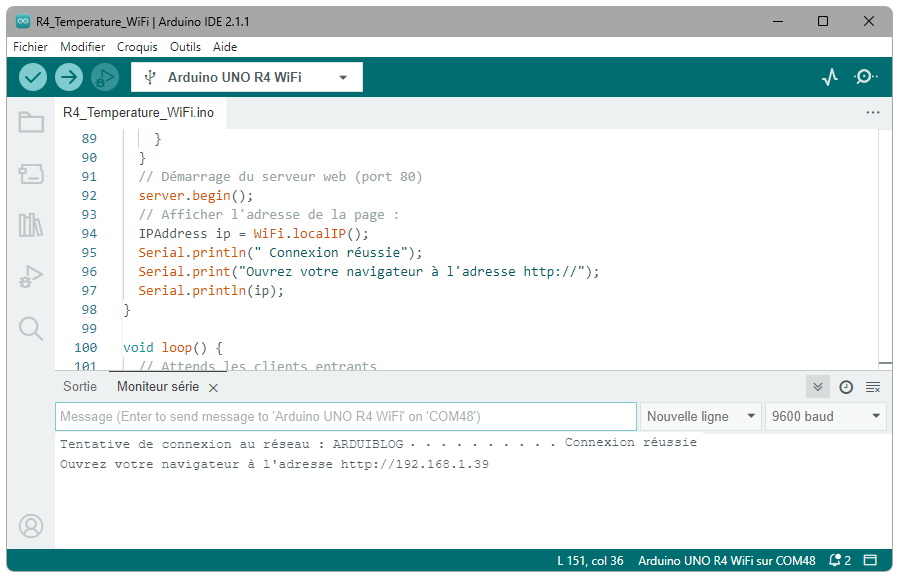
Task: Toggle the bottom panel from status bar
Action: 870,561
